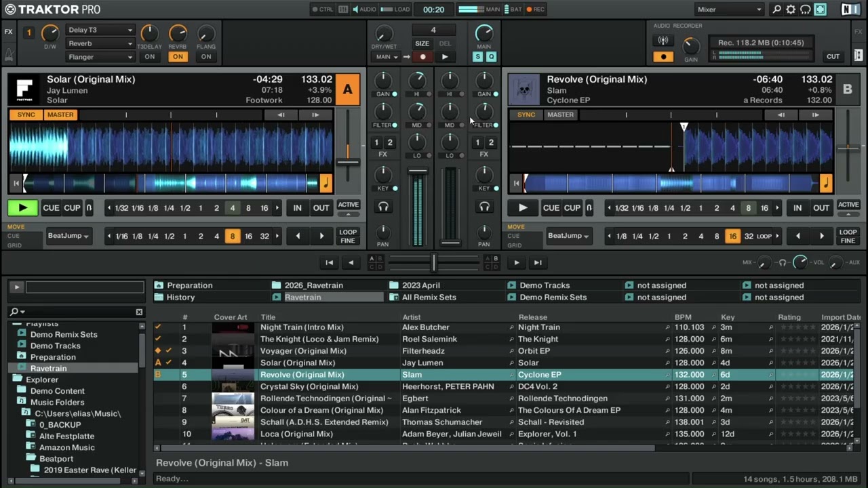Open the search magnifier in header

click(x=777, y=9)
